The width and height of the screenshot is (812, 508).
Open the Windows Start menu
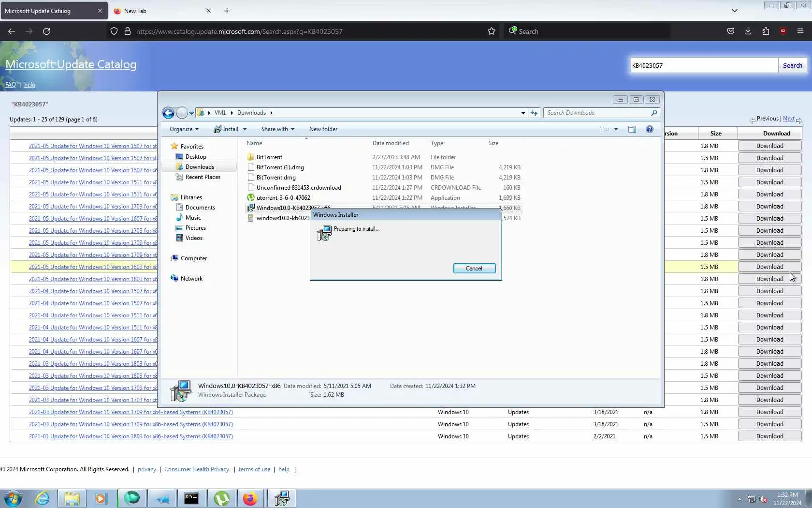(13, 498)
